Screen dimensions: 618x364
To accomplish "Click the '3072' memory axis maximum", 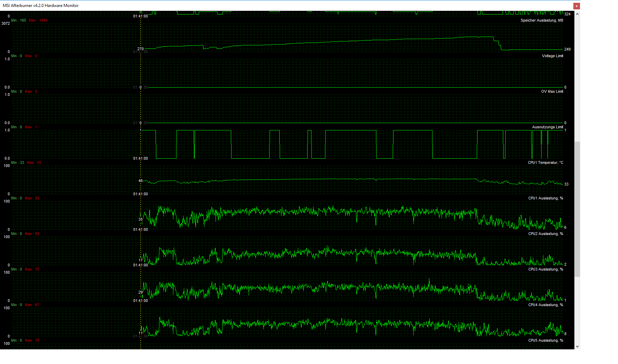I will pos(6,23).
